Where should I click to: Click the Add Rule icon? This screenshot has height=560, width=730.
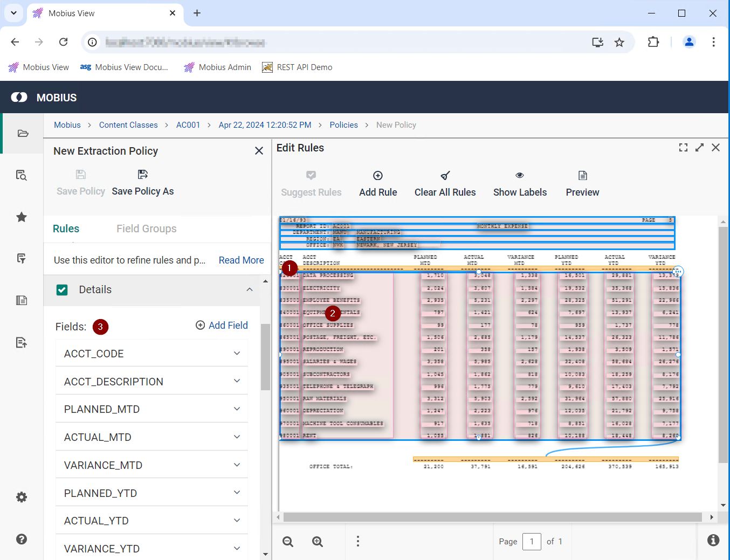pyautogui.click(x=378, y=176)
